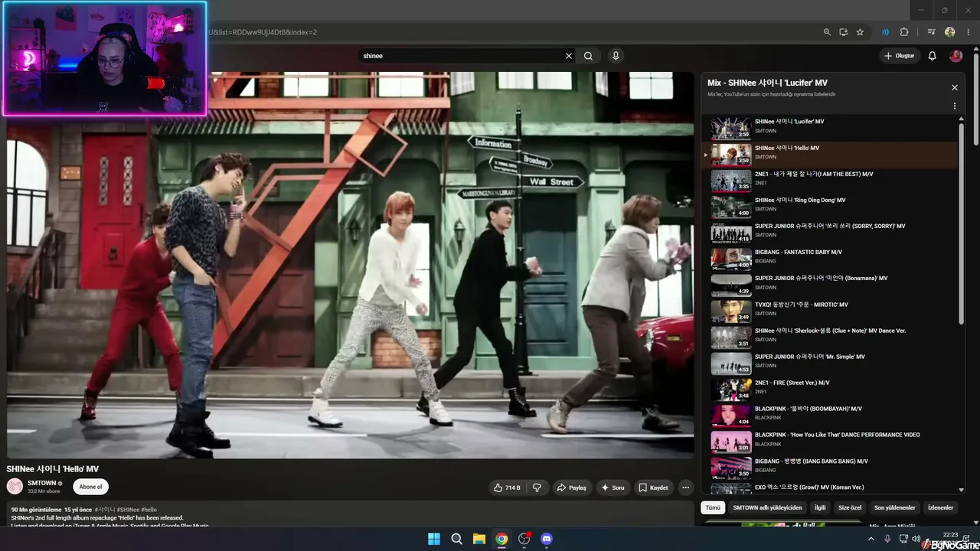The height and width of the screenshot is (551, 980).
Task: Click the TVXQ! 'MIROTIC' MV title
Action: (801, 305)
